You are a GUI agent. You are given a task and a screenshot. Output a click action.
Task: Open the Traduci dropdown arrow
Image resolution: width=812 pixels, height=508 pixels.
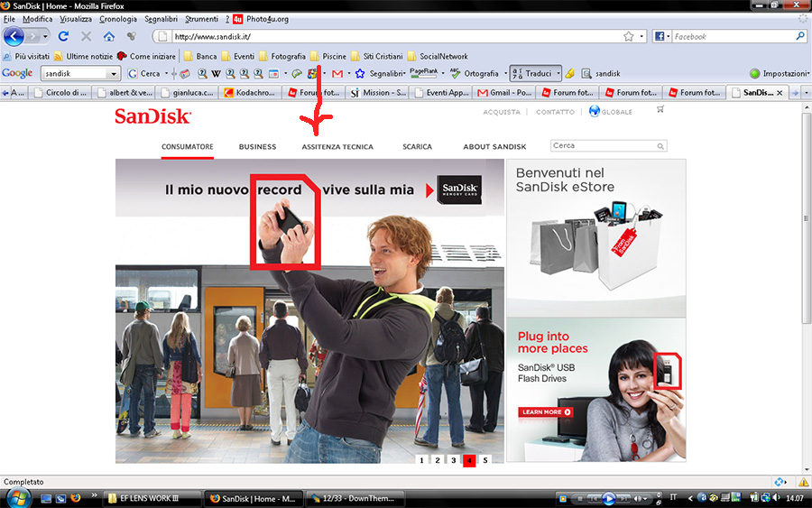pyautogui.click(x=558, y=73)
